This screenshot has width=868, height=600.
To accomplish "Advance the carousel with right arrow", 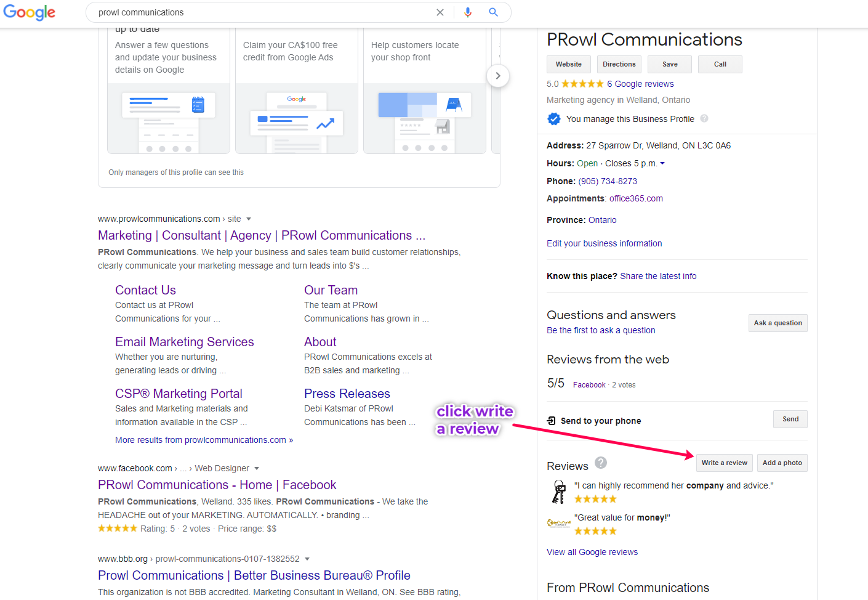I will [498, 76].
